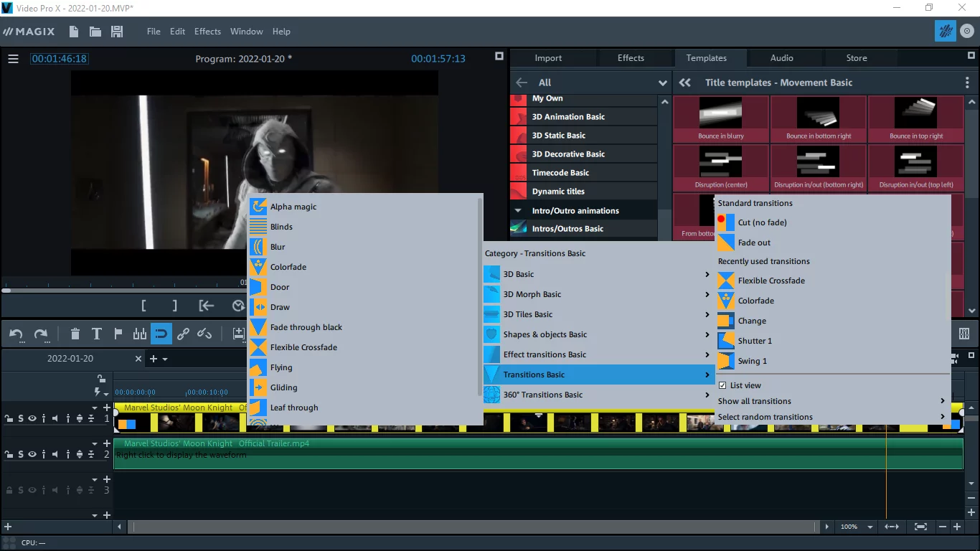Expand Show all transitions submenu
This screenshot has width=980, height=551.
click(832, 401)
